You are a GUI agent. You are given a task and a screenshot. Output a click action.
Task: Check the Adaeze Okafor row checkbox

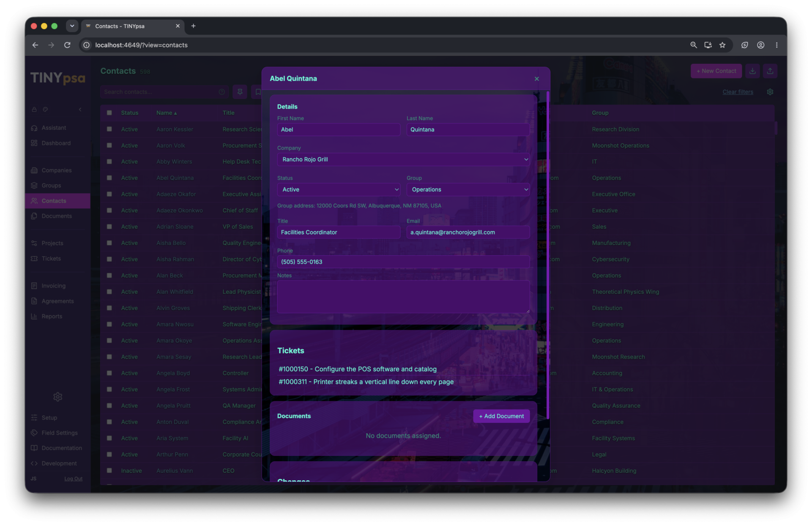(x=109, y=194)
